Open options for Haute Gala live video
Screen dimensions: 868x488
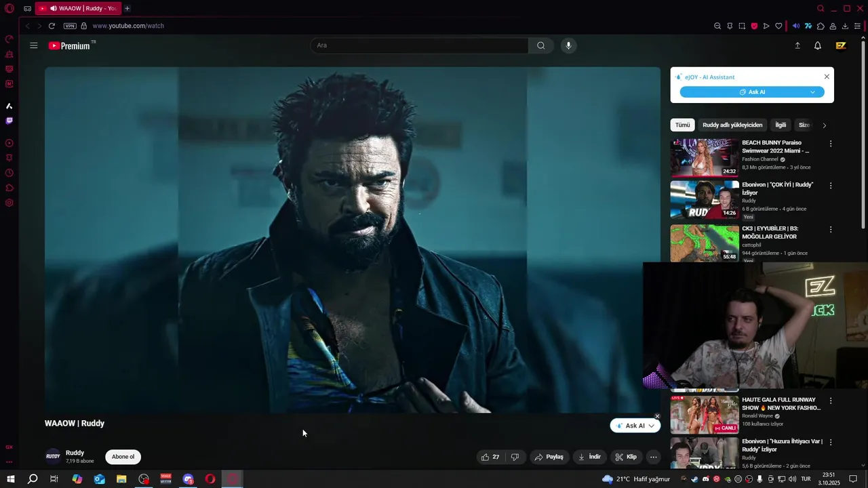click(831, 401)
